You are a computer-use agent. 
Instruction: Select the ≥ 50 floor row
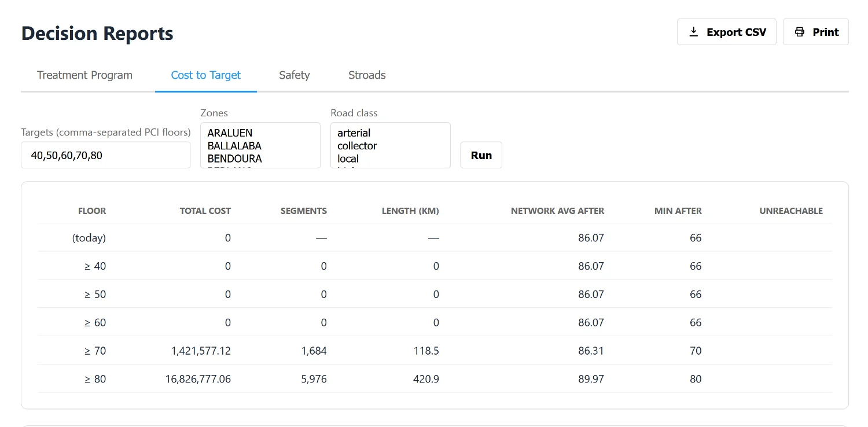tap(435, 295)
